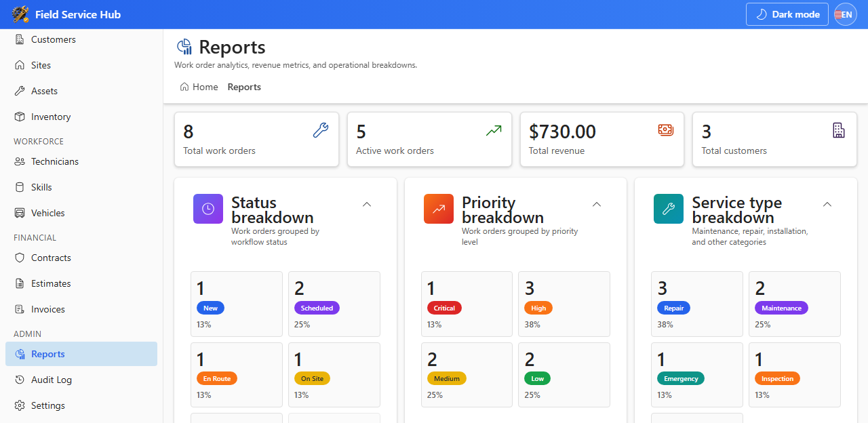The width and height of the screenshot is (868, 423).
Task: Click the Sites home icon in sidebar
Action: [20, 65]
